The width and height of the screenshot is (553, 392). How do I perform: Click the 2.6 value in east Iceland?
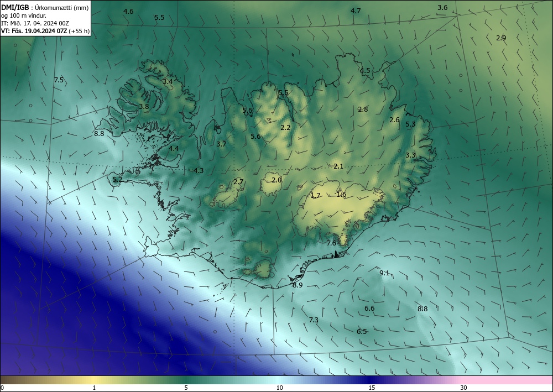tap(394, 120)
